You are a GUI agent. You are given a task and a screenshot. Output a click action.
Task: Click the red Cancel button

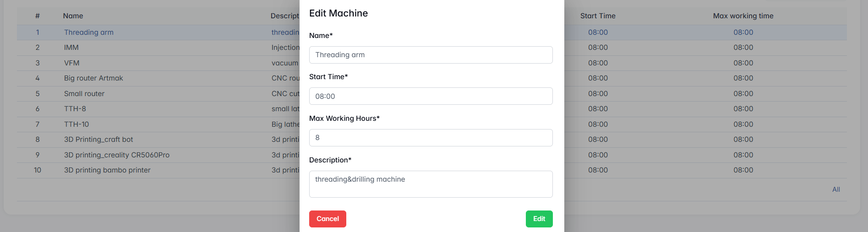coord(328,219)
